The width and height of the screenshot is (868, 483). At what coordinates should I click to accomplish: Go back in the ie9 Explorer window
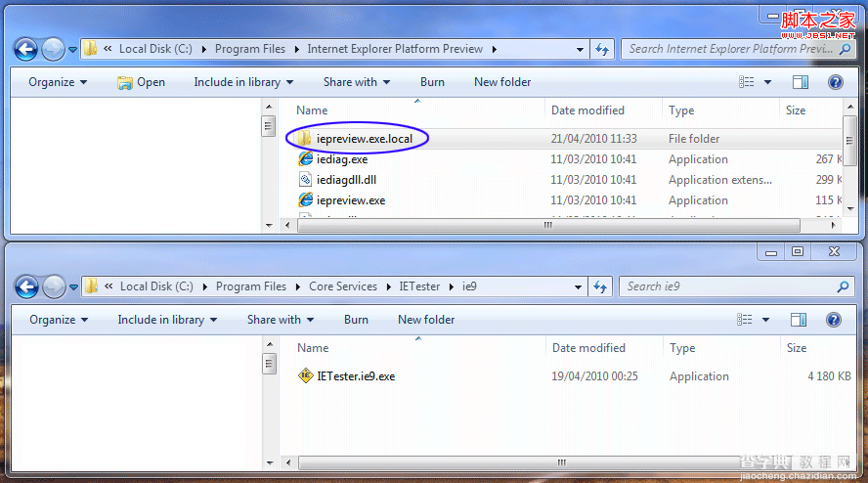tap(26, 286)
